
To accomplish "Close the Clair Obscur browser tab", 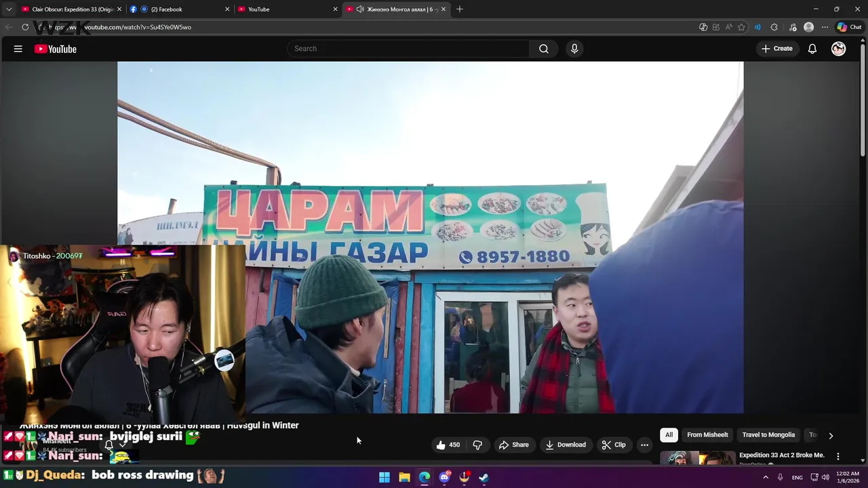I will pyautogui.click(x=119, y=9).
